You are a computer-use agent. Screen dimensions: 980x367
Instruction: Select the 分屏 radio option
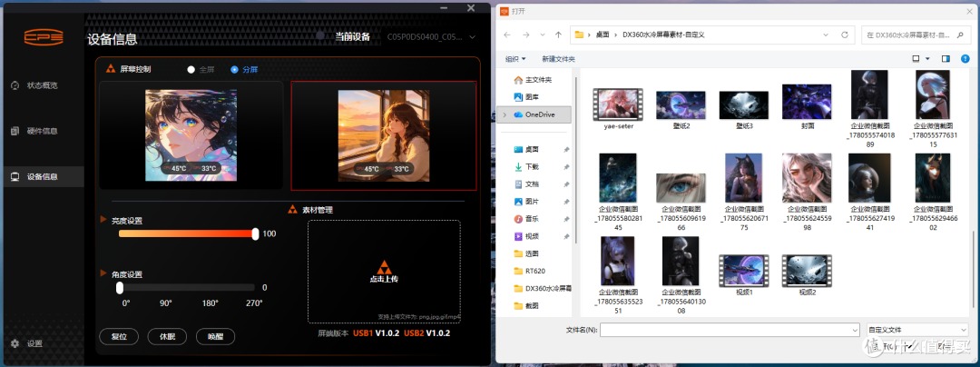point(234,69)
